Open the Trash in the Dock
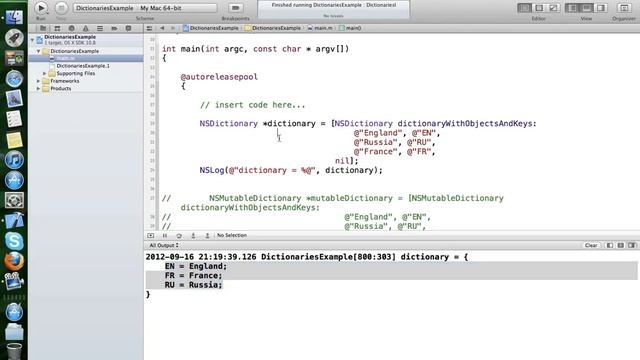This screenshot has height=360, width=640. point(14,350)
